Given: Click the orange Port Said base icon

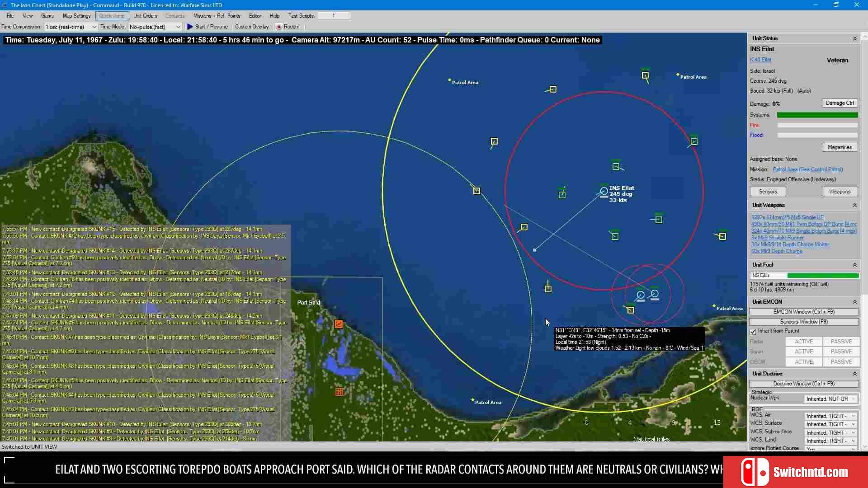Looking at the screenshot, I should pos(339,324).
